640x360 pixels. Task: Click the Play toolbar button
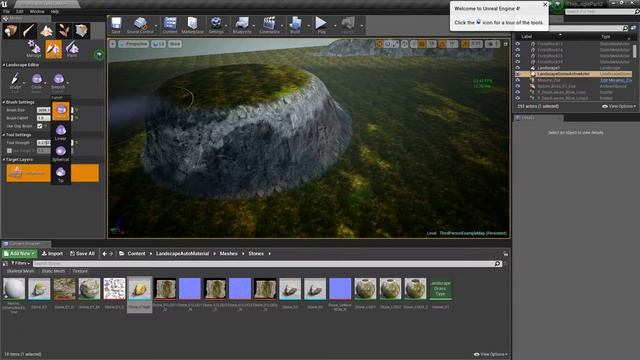(321, 25)
